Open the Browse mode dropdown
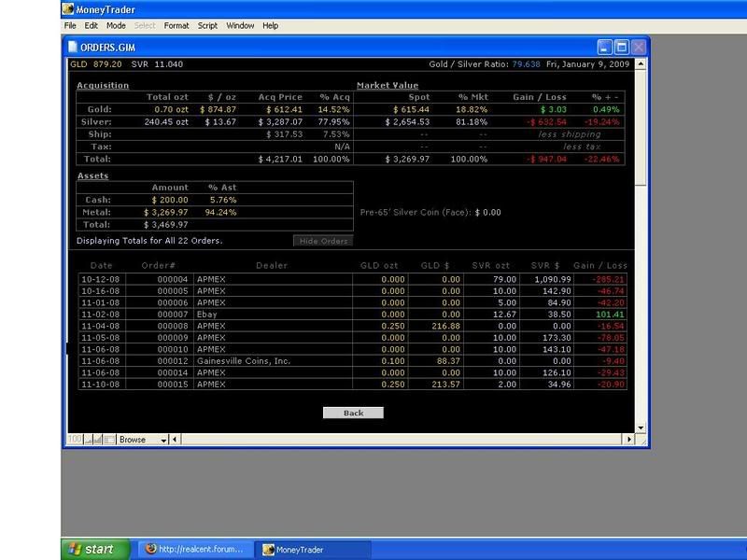Image resolution: width=747 pixels, height=560 pixels. [162, 440]
